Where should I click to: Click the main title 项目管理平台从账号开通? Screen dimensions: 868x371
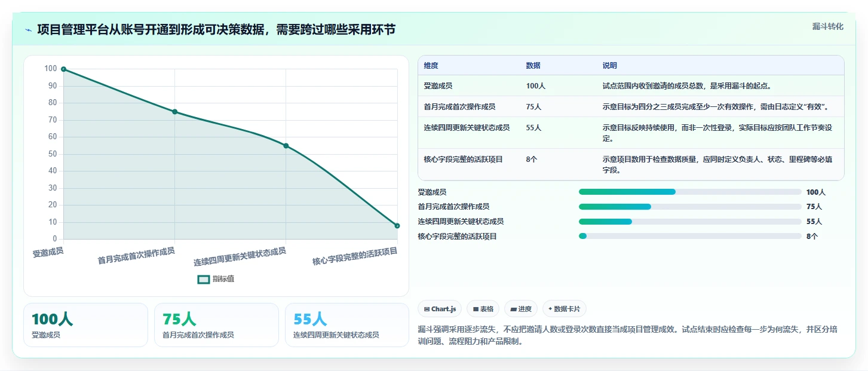[216, 30]
